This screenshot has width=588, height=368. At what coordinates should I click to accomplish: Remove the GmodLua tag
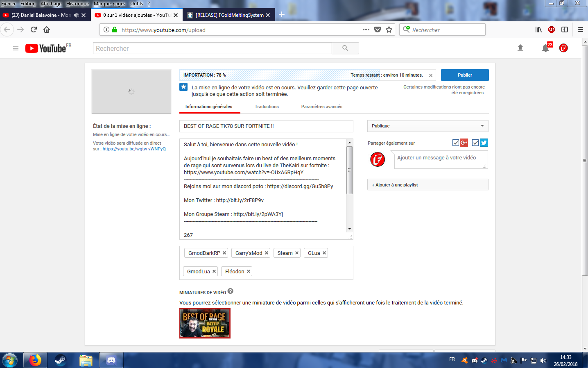[x=214, y=271]
